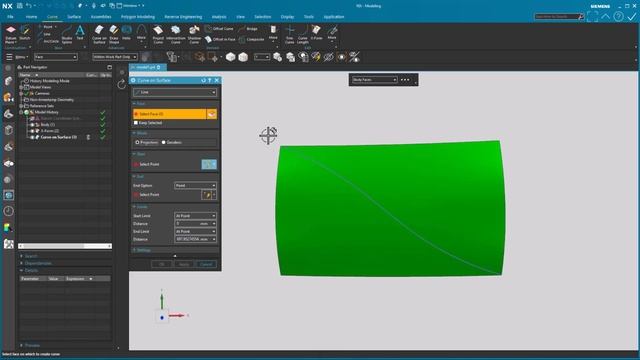Select the Line tool in ribbon
This screenshot has width=640, height=360.
44,34
